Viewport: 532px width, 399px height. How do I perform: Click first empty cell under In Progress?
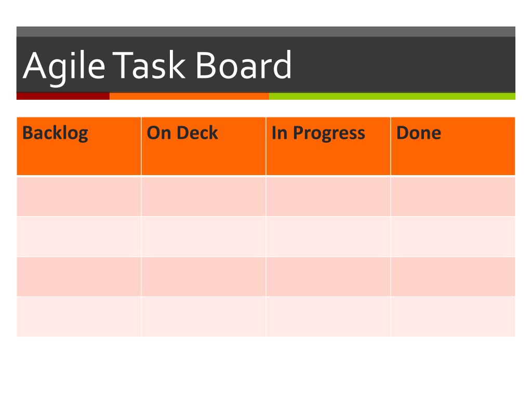click(328, 196)
